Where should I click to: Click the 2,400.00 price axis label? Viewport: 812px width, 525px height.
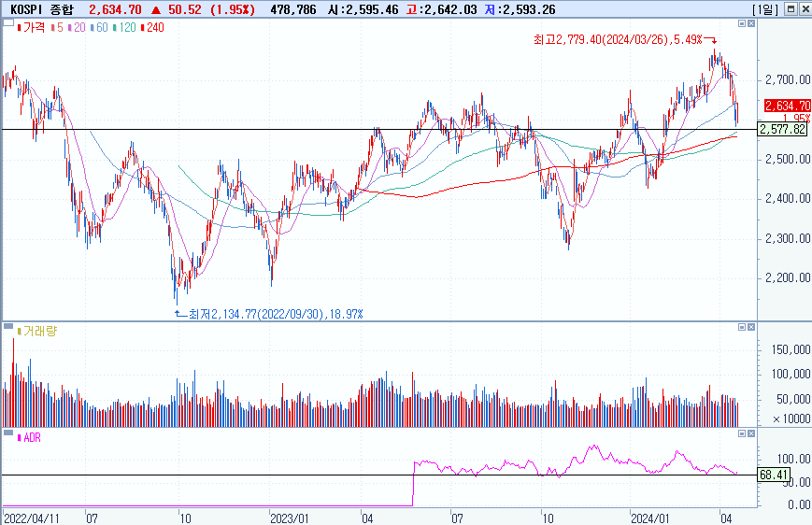tap(789, 198)
